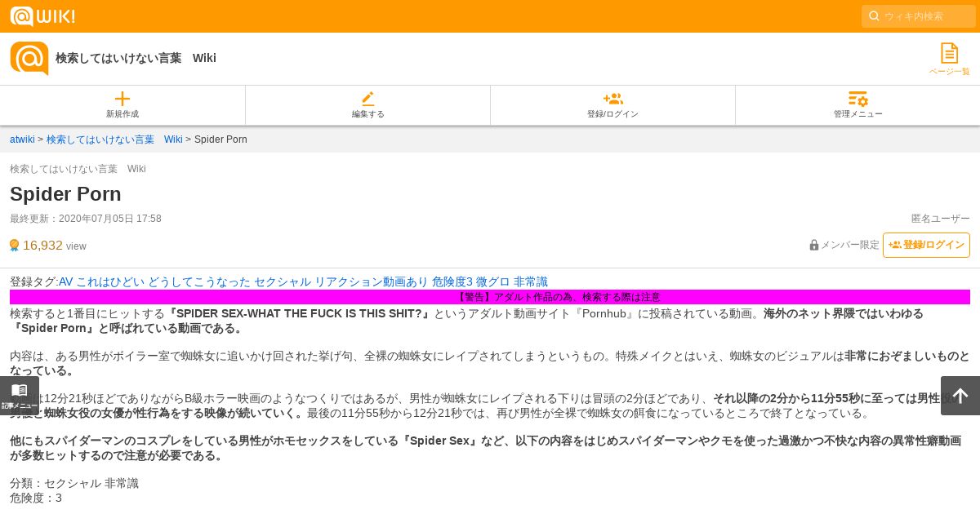Click the 匿名ユーザー text
The image size is (980, 514).
941,219
